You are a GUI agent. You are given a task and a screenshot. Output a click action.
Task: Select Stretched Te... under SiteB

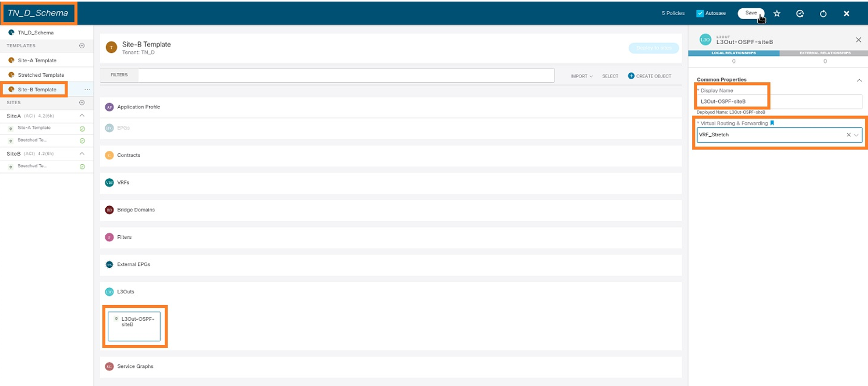[x=32, y=166]
